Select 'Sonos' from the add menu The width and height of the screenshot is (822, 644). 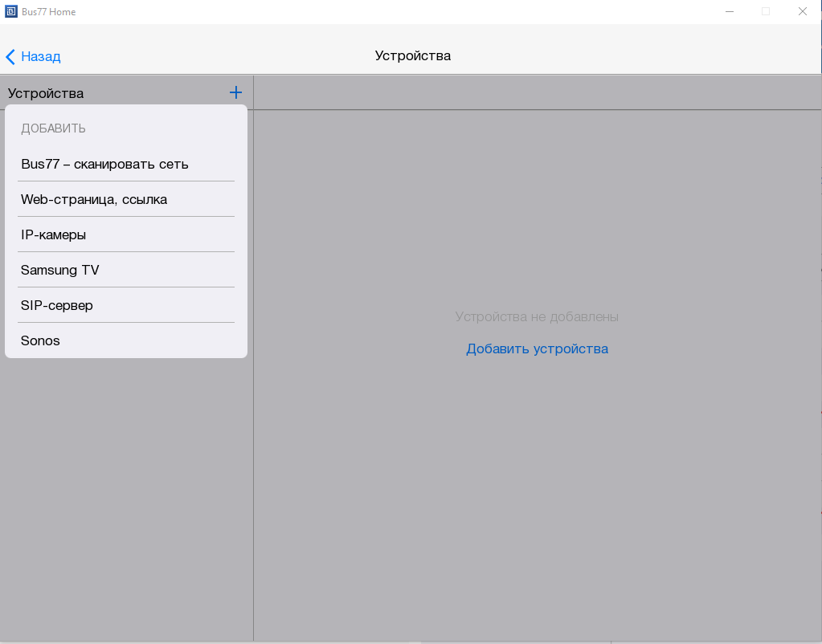41,340
